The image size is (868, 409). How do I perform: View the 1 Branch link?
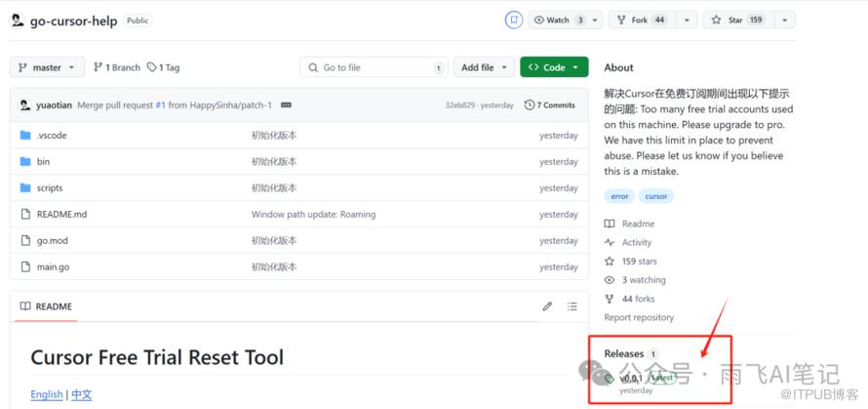117,67
